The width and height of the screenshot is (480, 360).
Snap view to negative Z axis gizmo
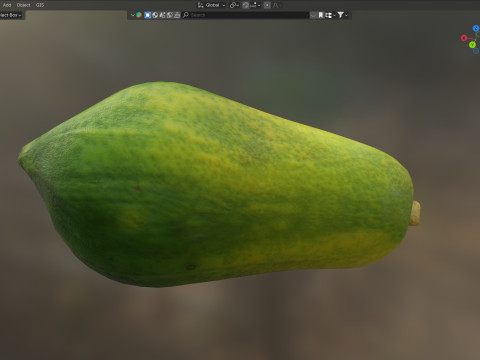476,51
